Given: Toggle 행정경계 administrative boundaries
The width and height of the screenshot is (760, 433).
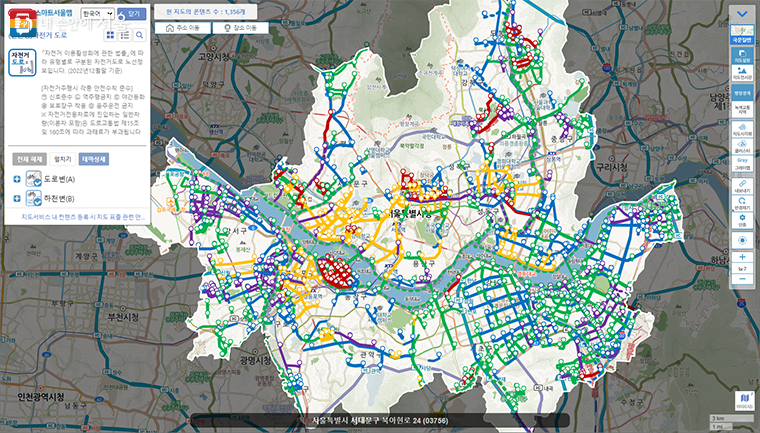Looking at the screenshot, I should 742,93.
